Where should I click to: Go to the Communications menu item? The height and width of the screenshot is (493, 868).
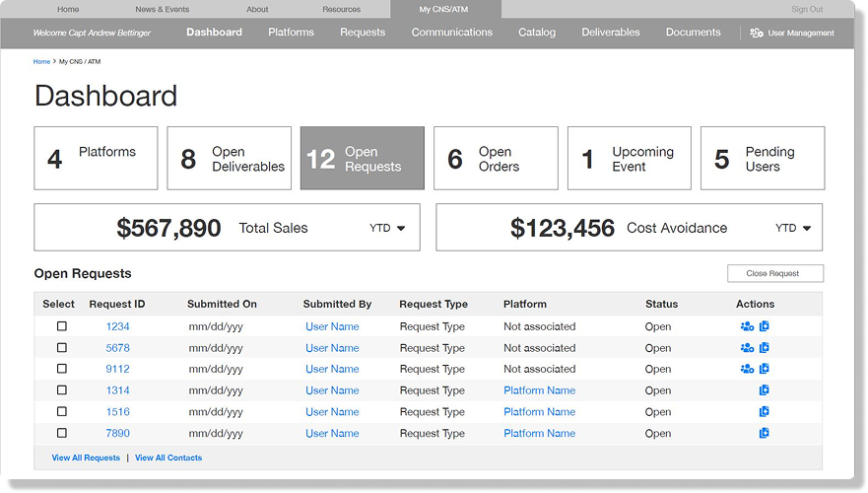point(451,33)
